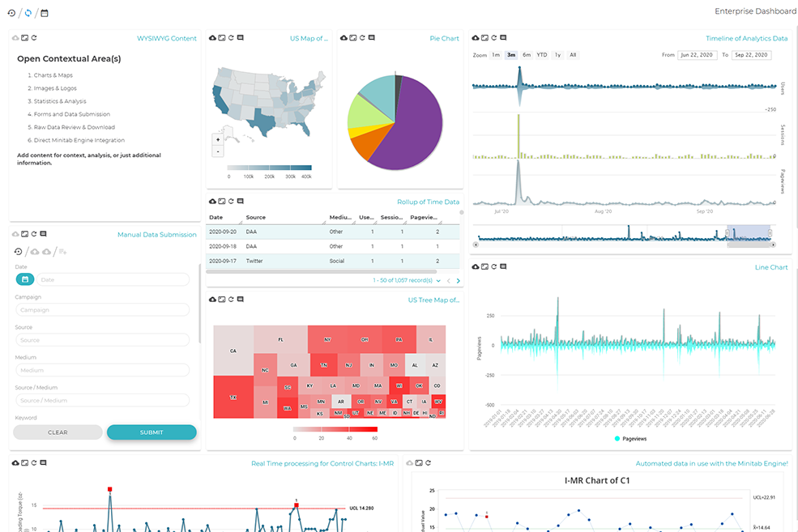Click the reset history icon on the Manual Data Submission form

pyautogui.click(x=17, y=252)
